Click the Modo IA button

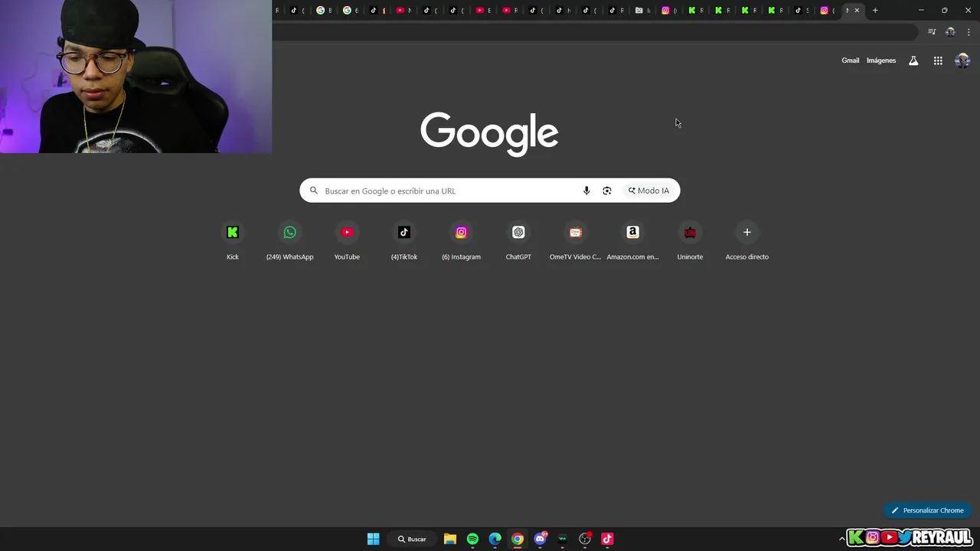point(648,191)
